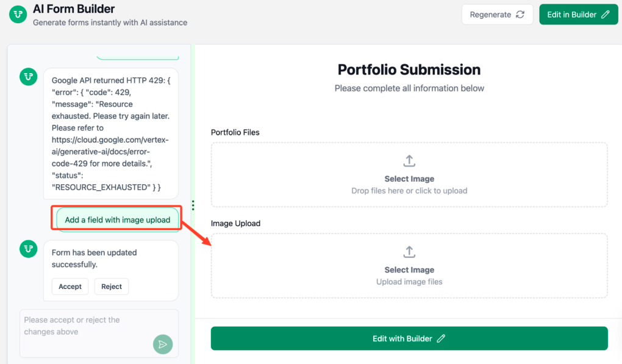This screenshot has height=364, width=622.
Task: Click the upload arrow icon under Portfolio Files
Action: pyautogui.click(x=409, y=161)
